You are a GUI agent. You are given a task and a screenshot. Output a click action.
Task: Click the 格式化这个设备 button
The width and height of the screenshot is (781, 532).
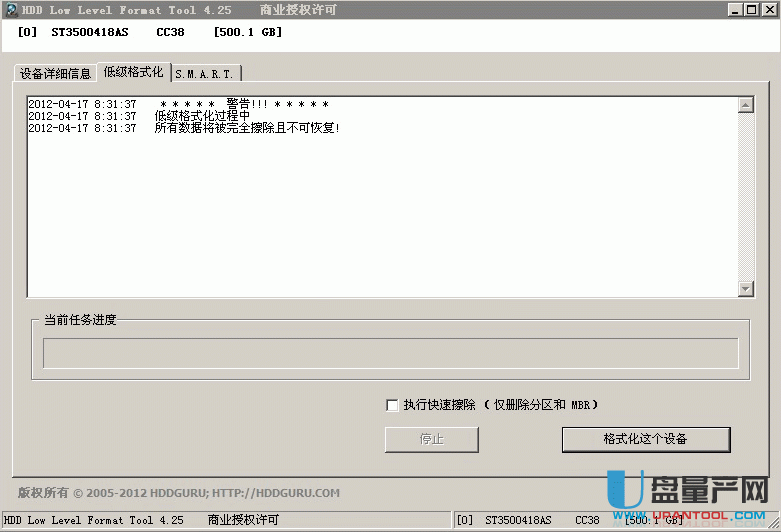tap(645, 439)
